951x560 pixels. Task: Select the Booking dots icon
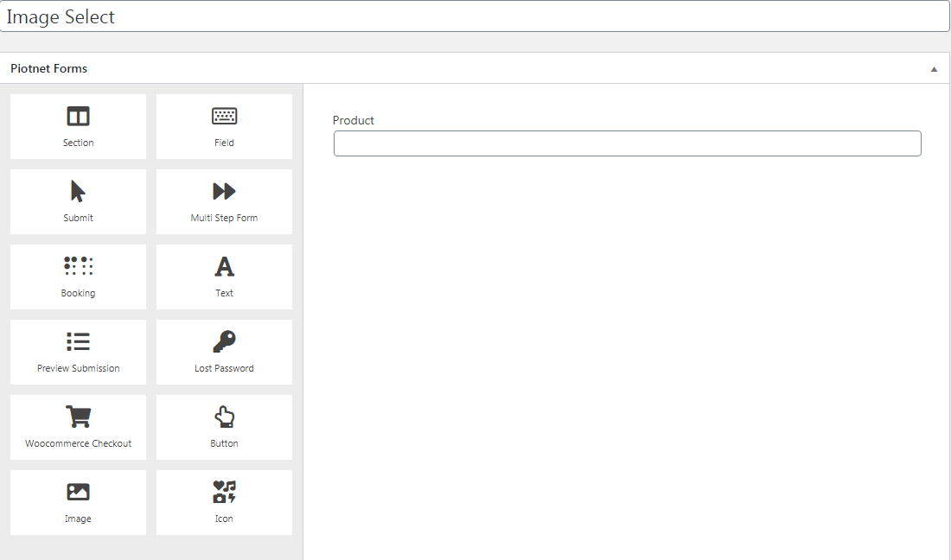pos(78,266)
